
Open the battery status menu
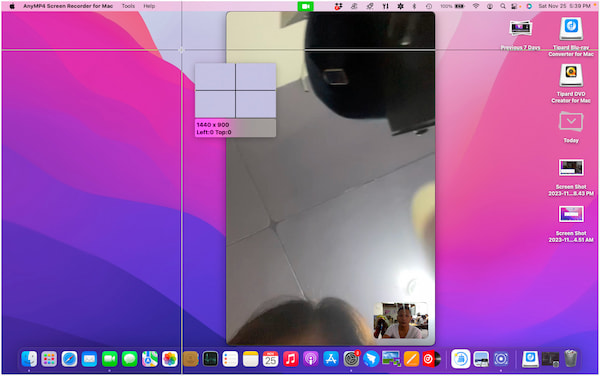(x=460, y=6)
